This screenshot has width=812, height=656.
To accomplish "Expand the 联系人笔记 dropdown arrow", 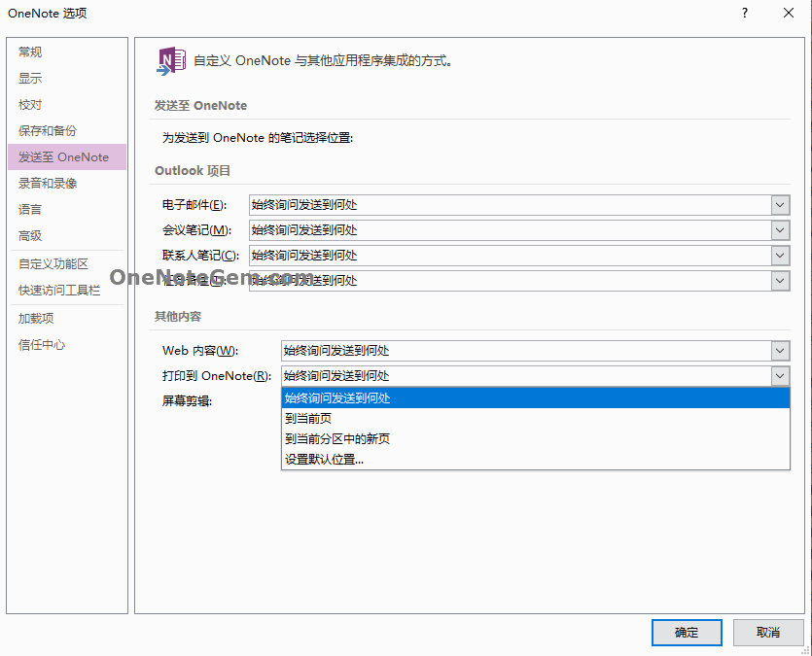I will click(780, 256).
